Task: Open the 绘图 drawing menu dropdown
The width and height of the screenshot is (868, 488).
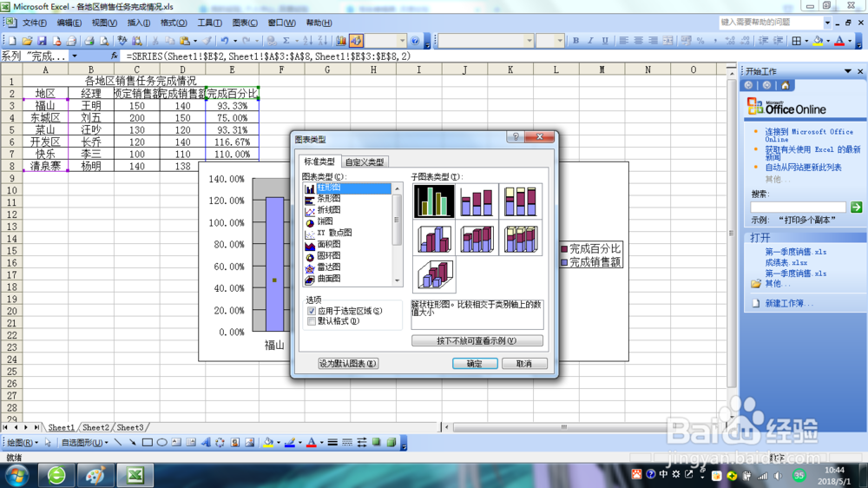Action: [x=23, y=443]
